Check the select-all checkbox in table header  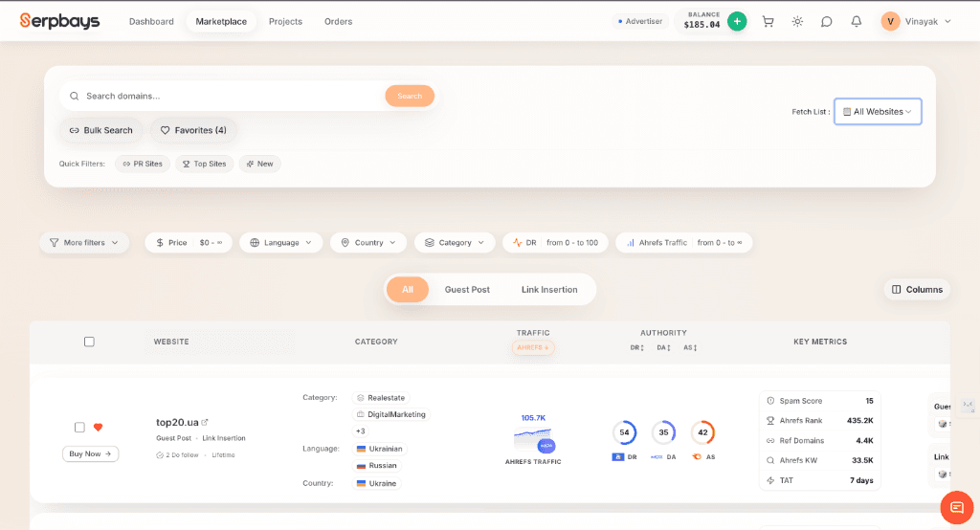tap(89, 342)
